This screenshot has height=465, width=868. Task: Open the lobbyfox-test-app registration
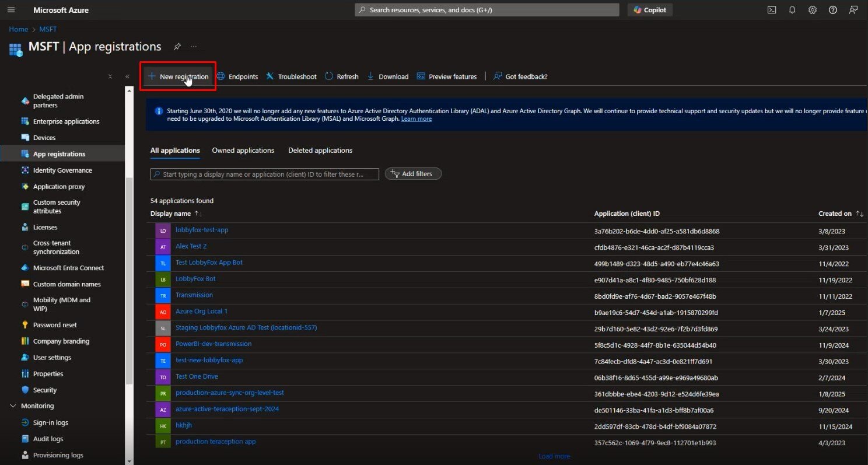[x=202, y=230]
